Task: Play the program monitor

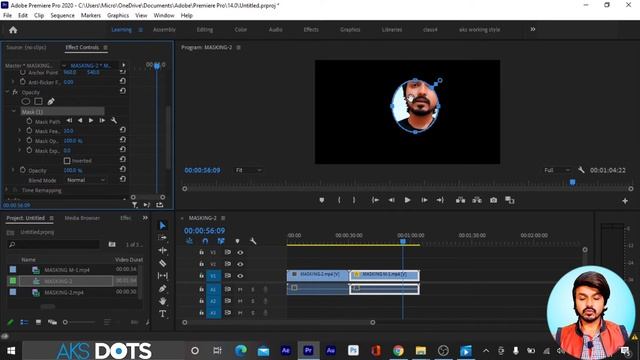Action: click(x=407, y=200)
